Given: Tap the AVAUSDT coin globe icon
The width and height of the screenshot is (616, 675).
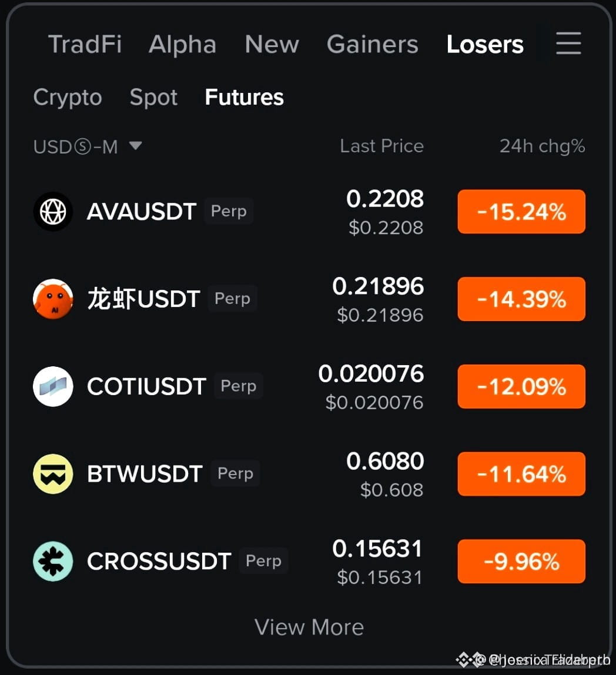Looking at the screenshot, I should [x=53, y=211].
